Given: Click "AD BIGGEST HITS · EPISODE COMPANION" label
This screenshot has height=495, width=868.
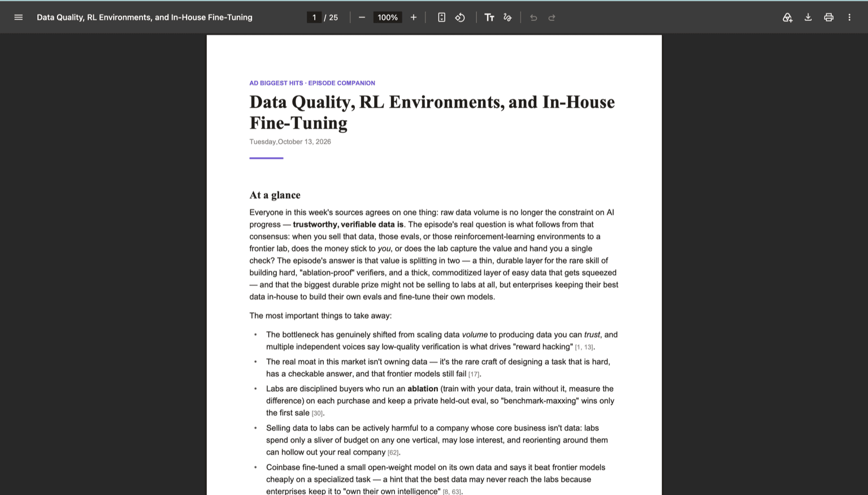Looking at the screenshot, I should click(x=313, y=83).
